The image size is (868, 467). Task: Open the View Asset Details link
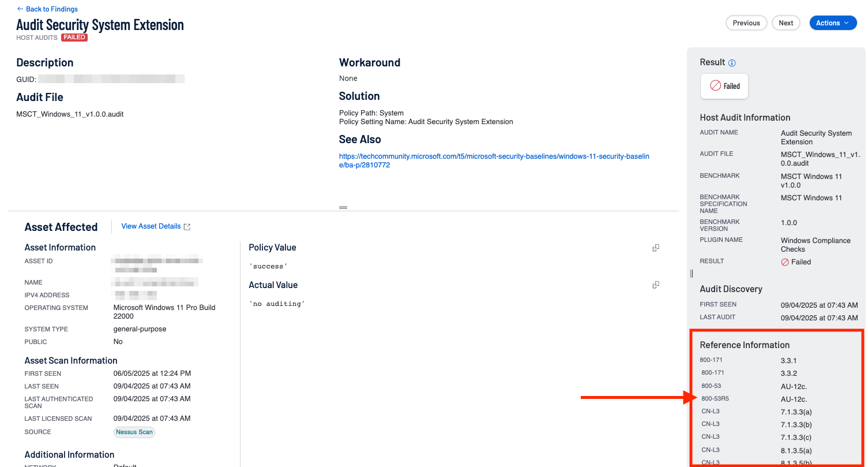151,226
